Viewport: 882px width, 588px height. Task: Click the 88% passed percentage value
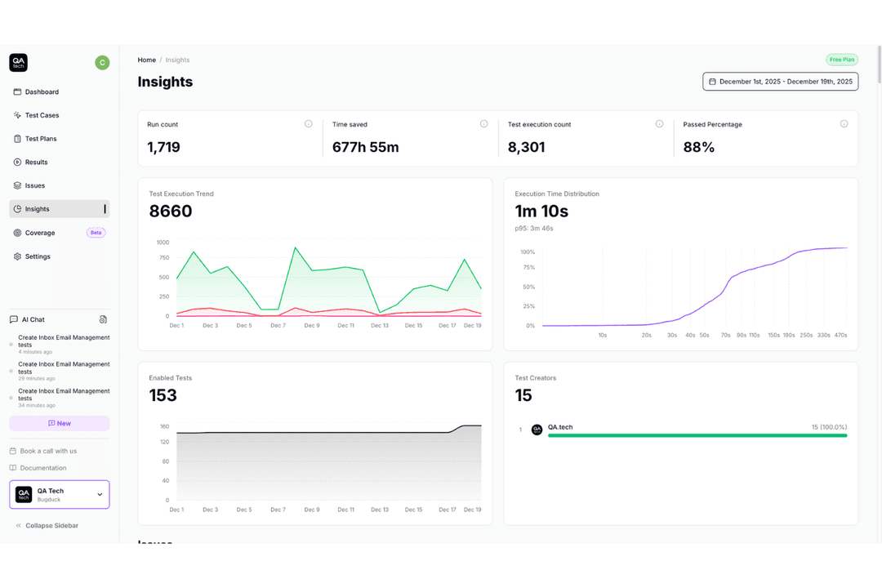tap(698, 148)
